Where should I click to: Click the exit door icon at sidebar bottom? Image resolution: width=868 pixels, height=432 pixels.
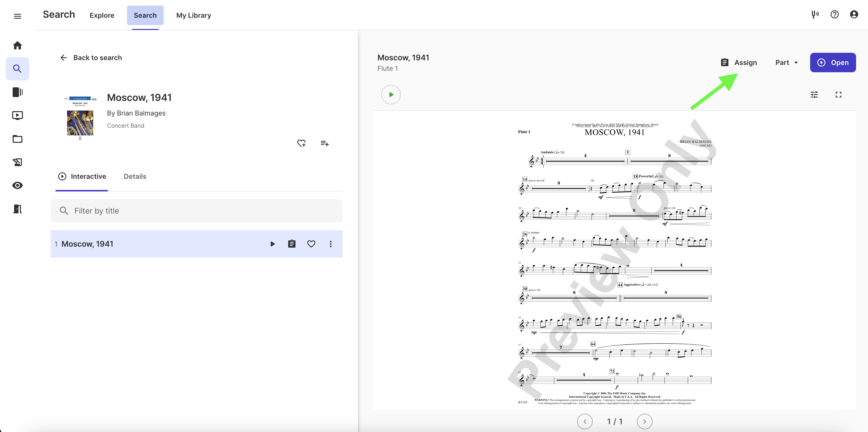(17, 209)
